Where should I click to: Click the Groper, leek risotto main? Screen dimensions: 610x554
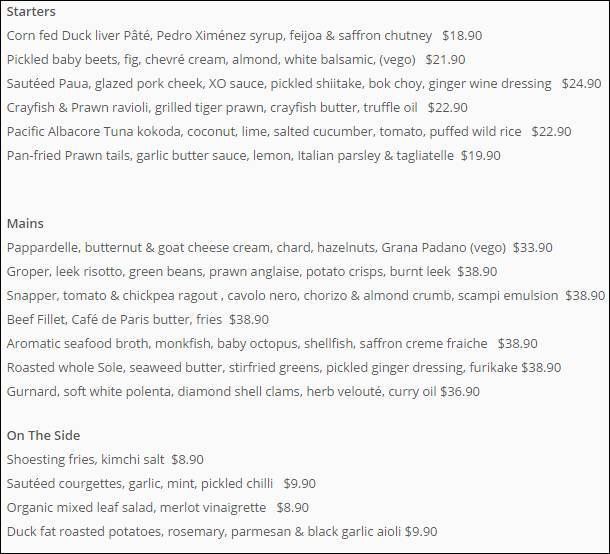(252, 272)
